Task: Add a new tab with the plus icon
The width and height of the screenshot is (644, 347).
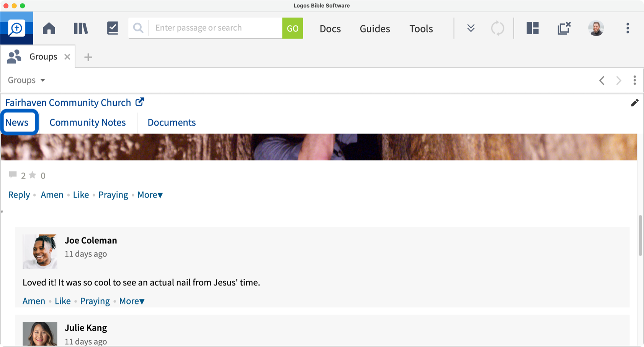Action: click(x=88, y=57)
